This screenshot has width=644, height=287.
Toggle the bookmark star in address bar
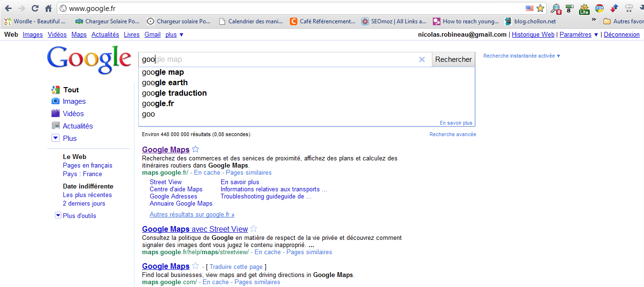coord(540,8)
